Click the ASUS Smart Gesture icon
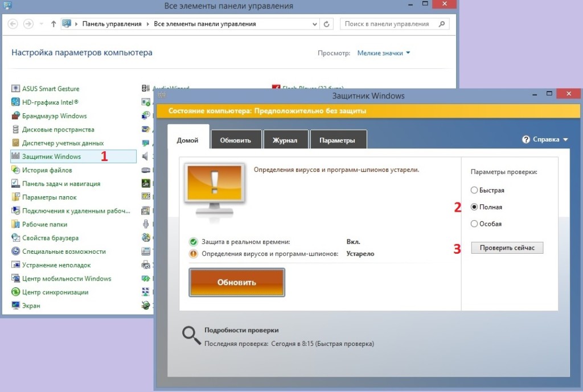The image size is (583, 392). click(15, 88)
